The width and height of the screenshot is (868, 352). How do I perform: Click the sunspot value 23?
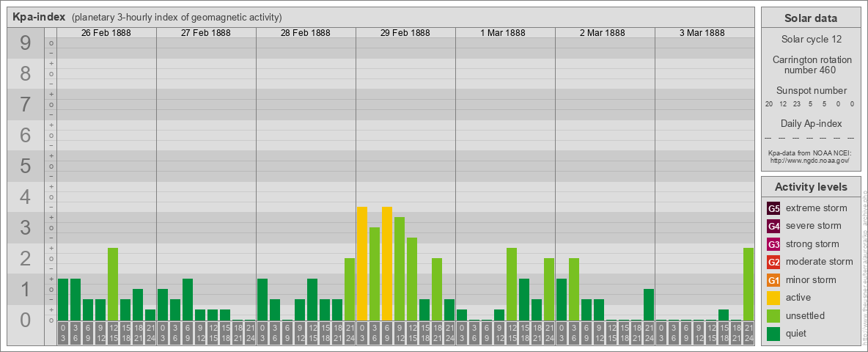797,104
